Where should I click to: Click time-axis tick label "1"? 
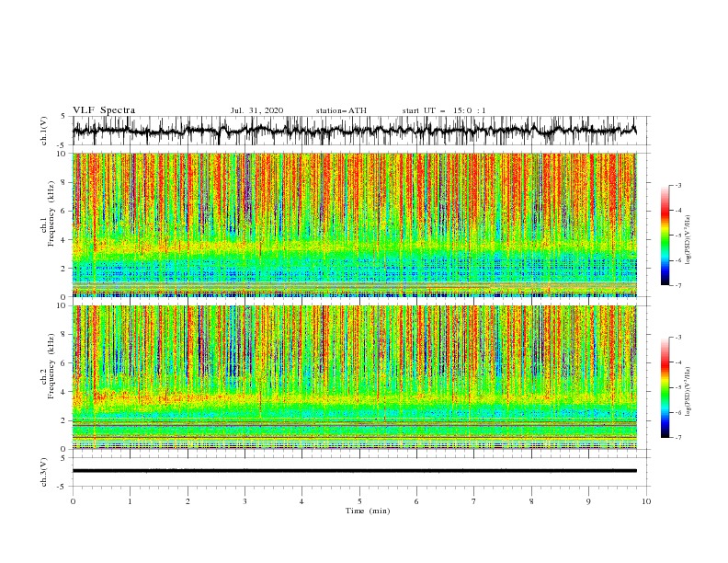(x=130, y=501)
